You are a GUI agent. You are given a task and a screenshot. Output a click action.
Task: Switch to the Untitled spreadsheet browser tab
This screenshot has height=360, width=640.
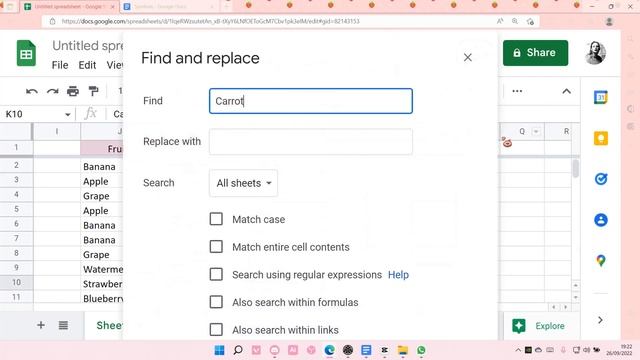tap(69, 7)
